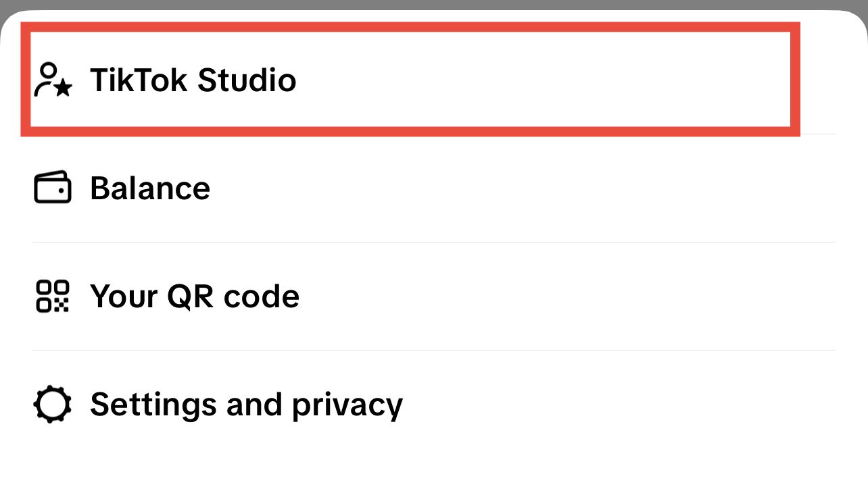Click the "Settings and privacy" text label
Viewport: 868px width, 491px height.
pyautogui.click(x=246, y=405)
